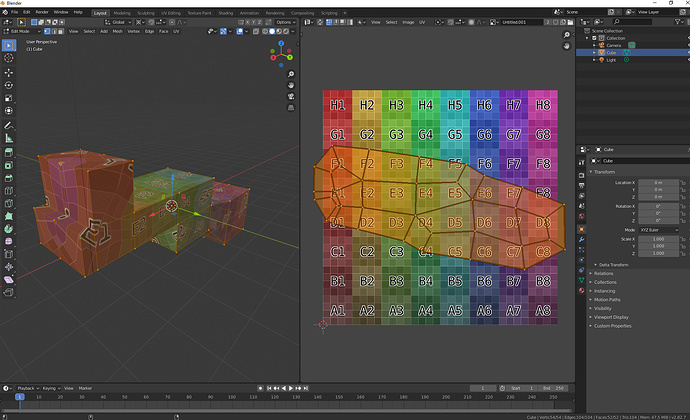Open the Tool settings properties tab
This screenshot has width=690, height=420.
(x=581, y=163)
